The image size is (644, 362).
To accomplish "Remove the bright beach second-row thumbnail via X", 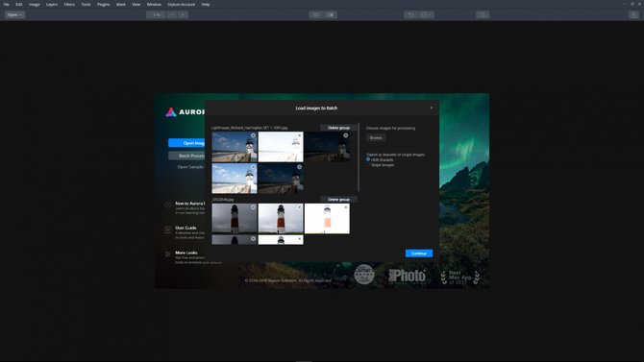I will (x=253, y=167).
